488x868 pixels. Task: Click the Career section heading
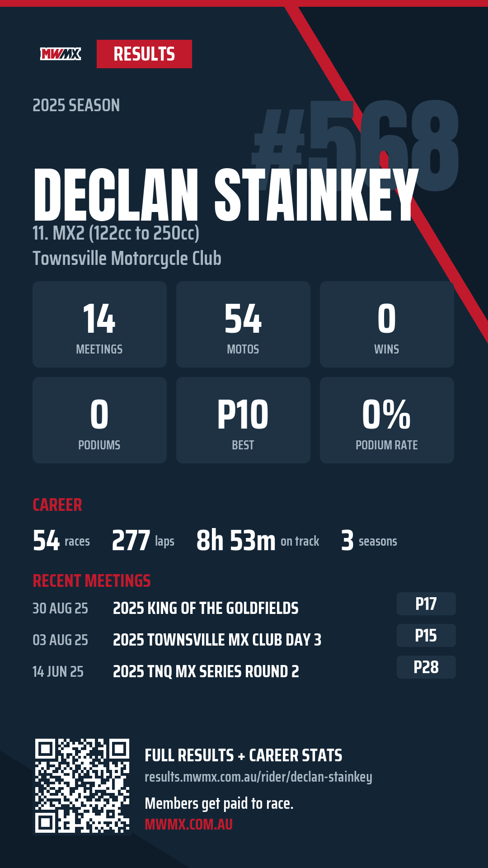(57, 505)
